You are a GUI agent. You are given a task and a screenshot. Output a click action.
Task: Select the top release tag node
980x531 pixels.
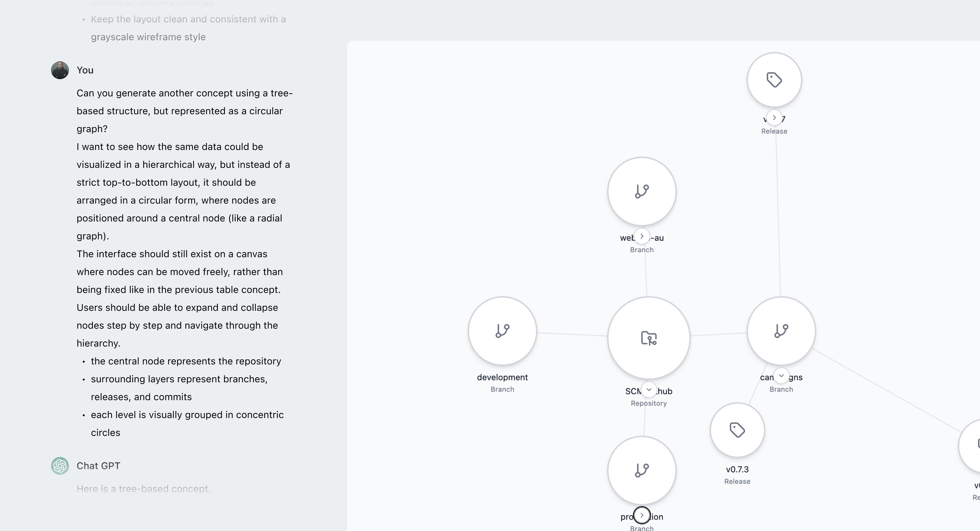click(x=774, y=80)
